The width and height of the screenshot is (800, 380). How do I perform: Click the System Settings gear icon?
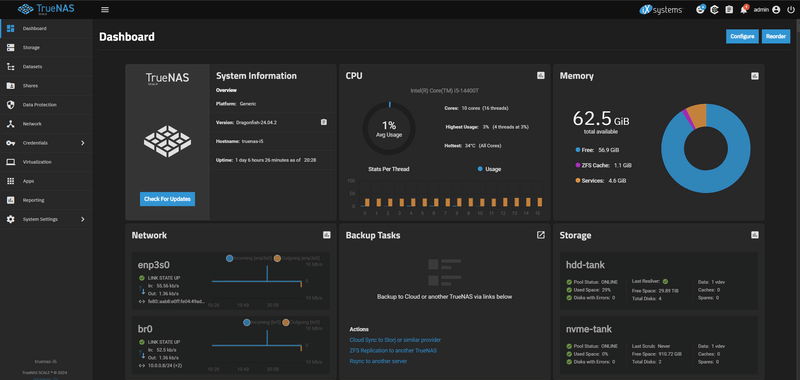click(11, 219)
